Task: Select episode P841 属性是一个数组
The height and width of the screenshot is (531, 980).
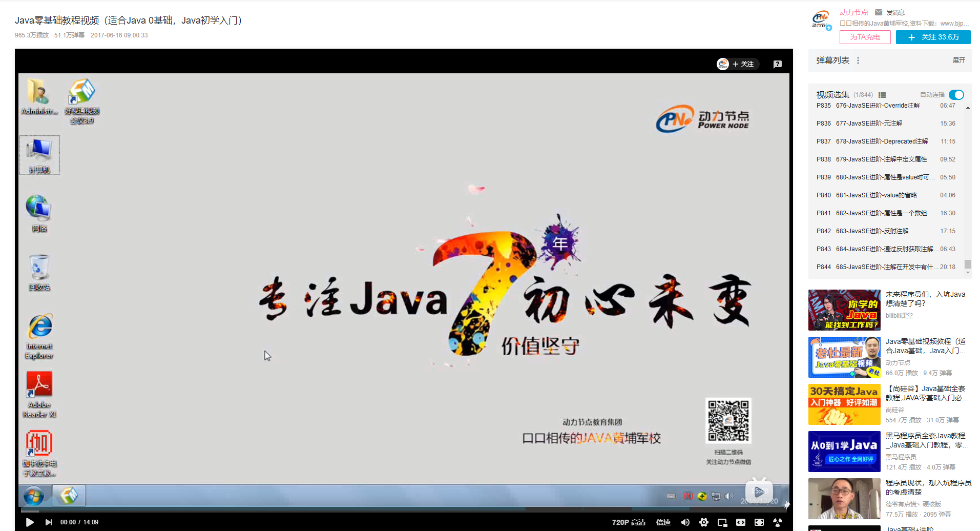Action: tap(886, 213)
